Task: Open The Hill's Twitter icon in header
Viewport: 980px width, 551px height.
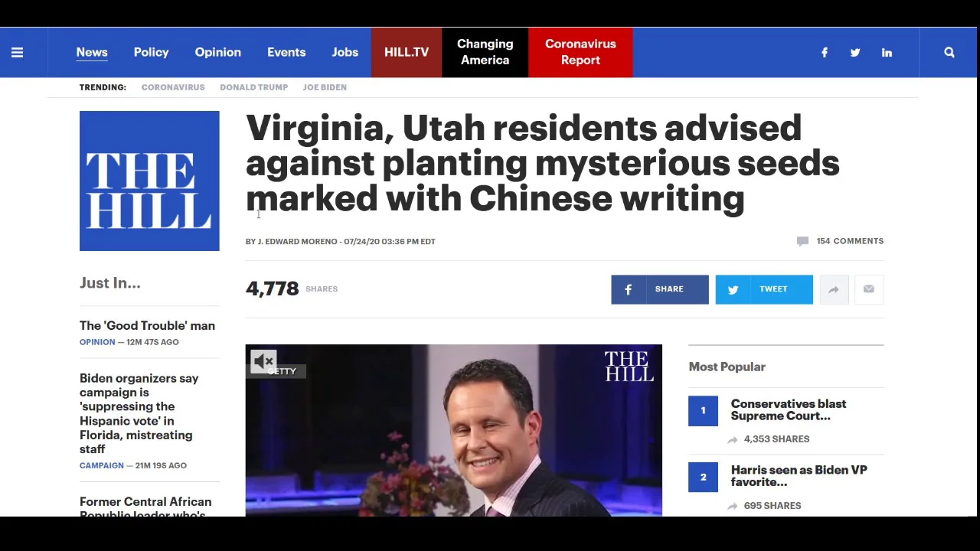Action: 855,52
